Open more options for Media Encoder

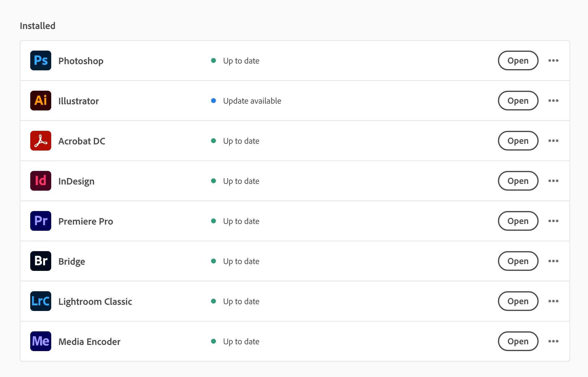pyautogui.click(x=553, y=341)
